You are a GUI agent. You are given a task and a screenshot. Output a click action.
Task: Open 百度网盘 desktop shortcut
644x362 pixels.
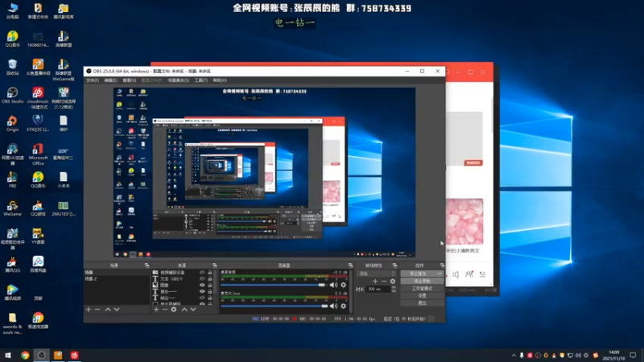(x=38, y=265)
